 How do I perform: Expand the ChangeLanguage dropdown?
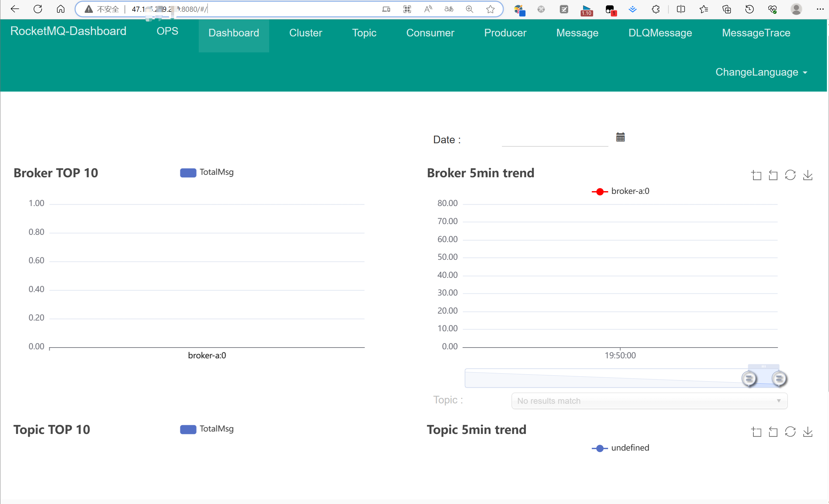pos(761,72)
